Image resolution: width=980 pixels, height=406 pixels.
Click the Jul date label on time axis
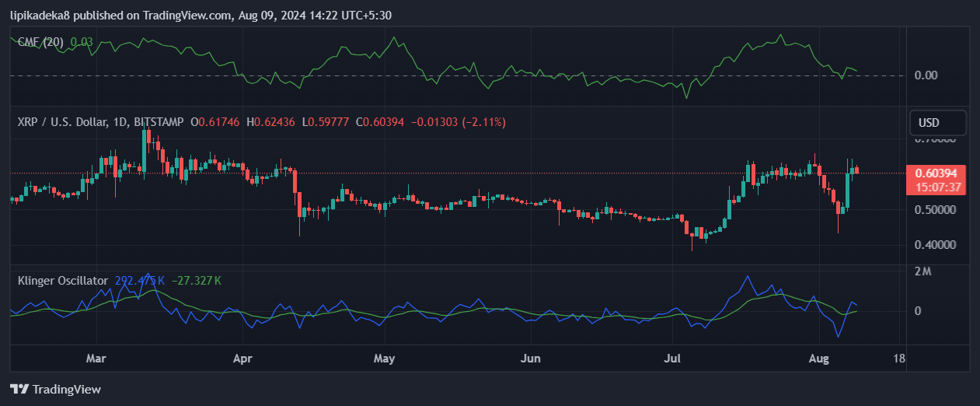[x=672, y=359]
